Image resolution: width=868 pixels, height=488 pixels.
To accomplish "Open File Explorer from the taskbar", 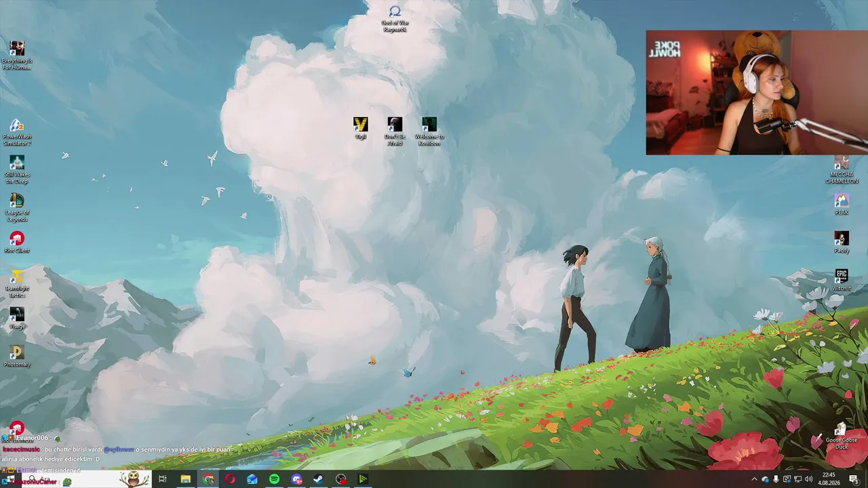I will click(185, 479).
